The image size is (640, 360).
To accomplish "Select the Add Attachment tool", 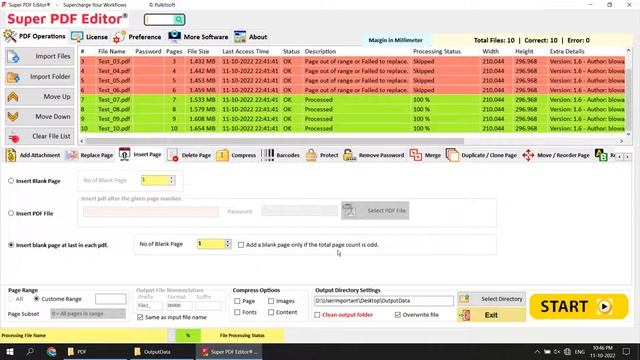I will [x=33, y=155].
